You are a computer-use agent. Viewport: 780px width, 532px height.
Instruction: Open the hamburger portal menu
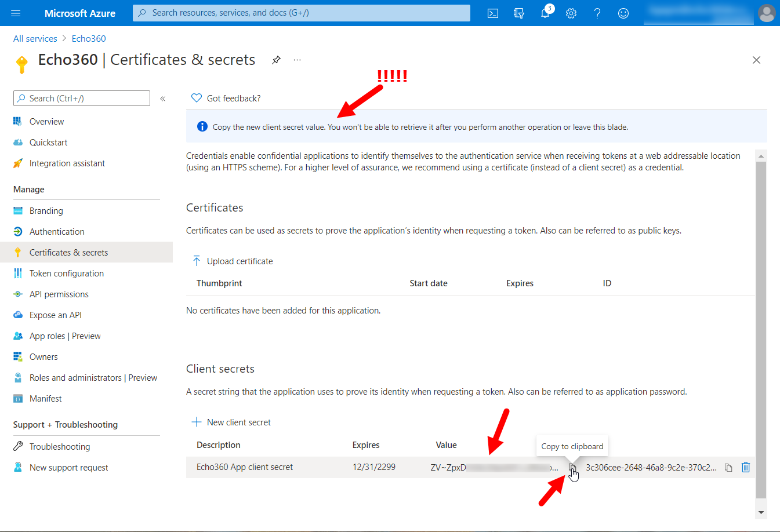(16, 13)
